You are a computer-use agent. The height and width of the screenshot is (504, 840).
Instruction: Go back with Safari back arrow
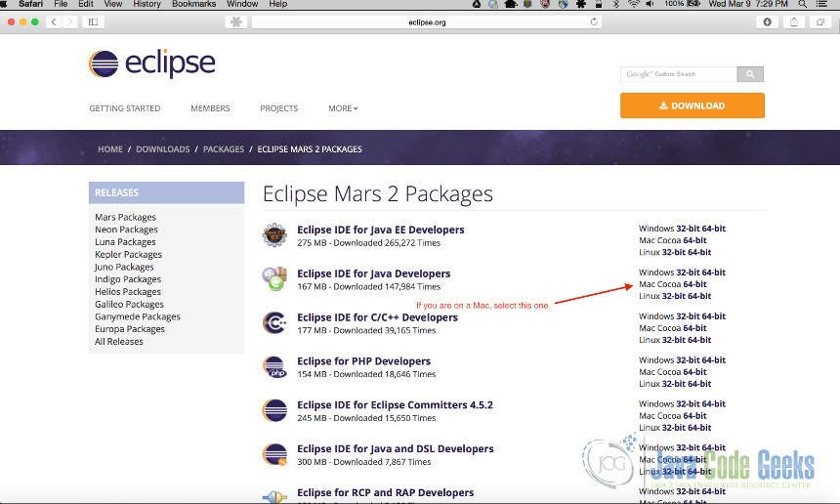pos(54,21)
